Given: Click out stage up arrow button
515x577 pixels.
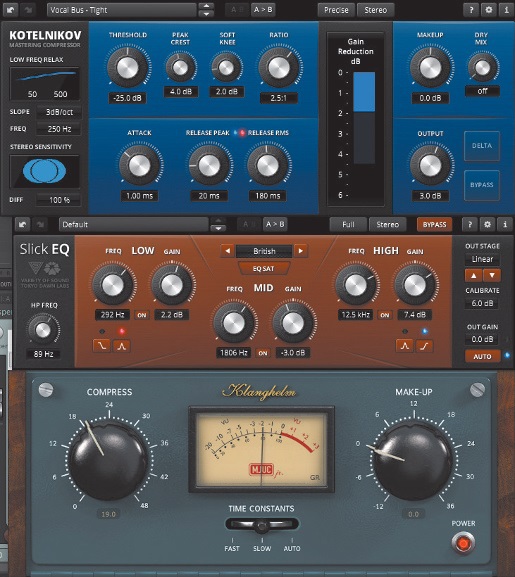Looking at the screenshot, I should click(474, 275).
